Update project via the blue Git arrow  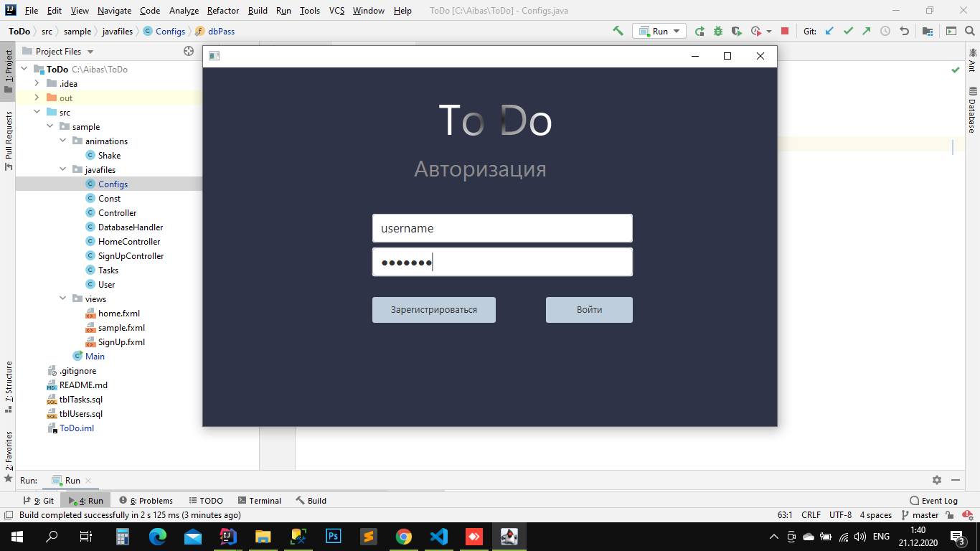click(829, 31)
